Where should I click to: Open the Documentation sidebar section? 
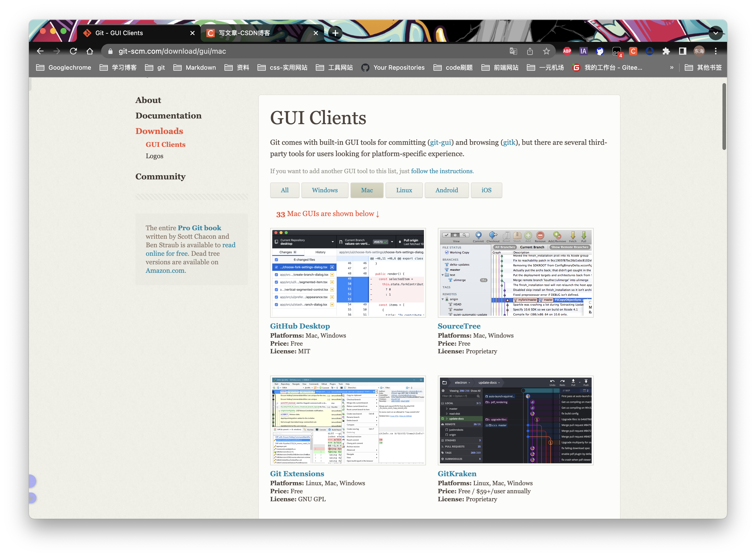click(168, 116)
